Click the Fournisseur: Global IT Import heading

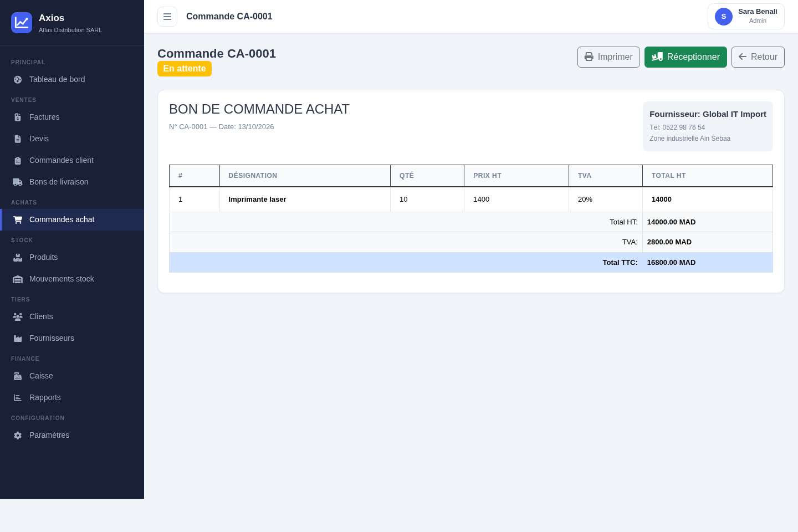pyautogui.click(x=708, y=114)
